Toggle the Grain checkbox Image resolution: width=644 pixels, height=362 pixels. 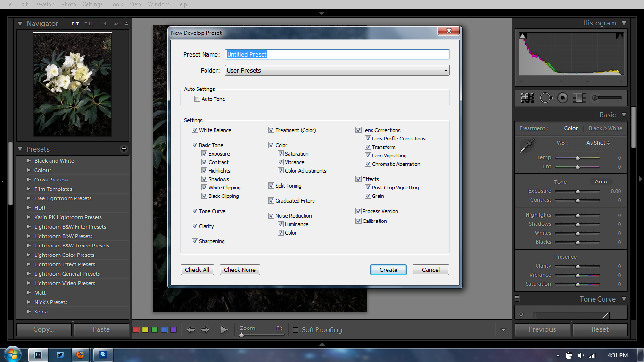pyautogui.click(x=368, y=196)
